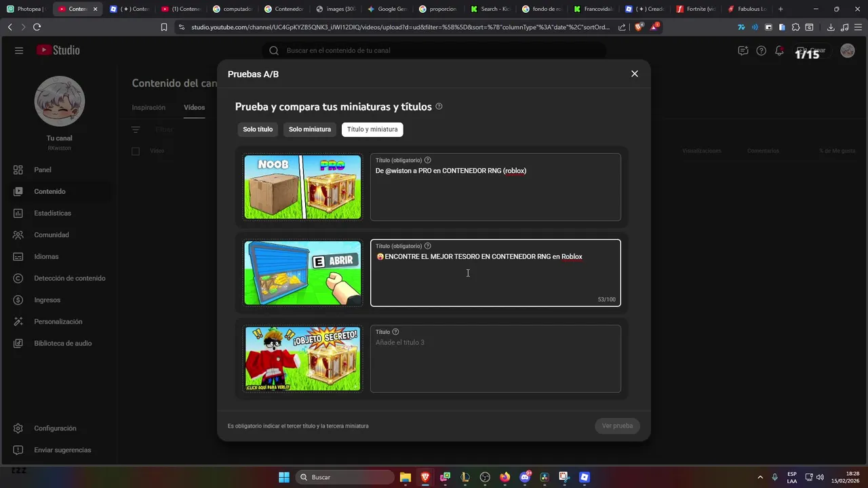868x488 pixels.
Task: Open the browser downloads icon
Action: tap(831, 27)
